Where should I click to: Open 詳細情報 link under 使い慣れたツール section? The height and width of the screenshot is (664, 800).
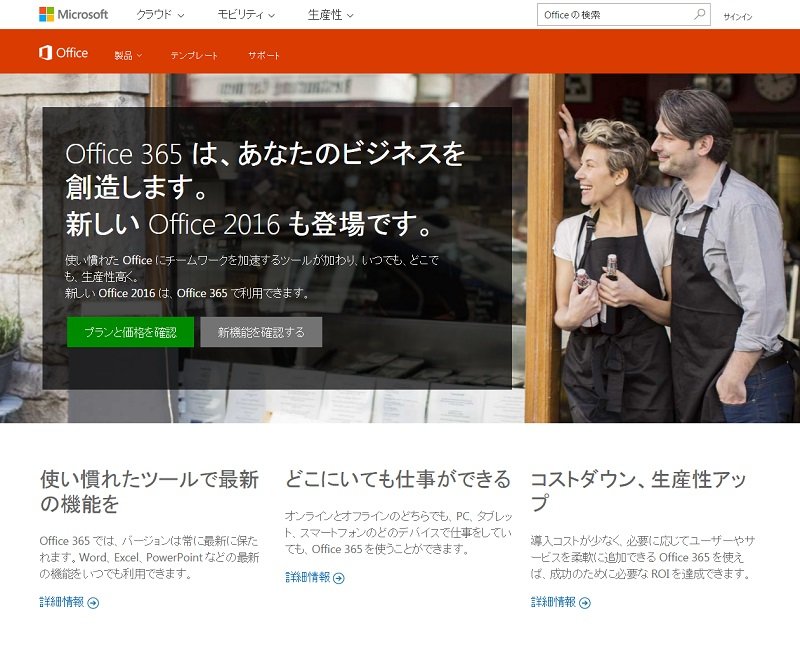click(x=62, y=602)
